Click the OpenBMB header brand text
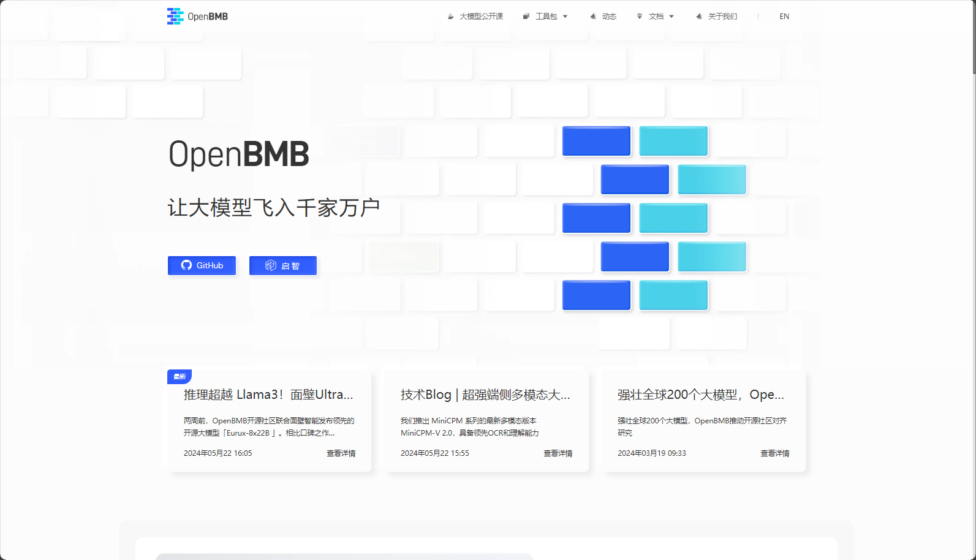Image resolution: width=976 pixels, height=560 pixels. (x=208, y=17)
